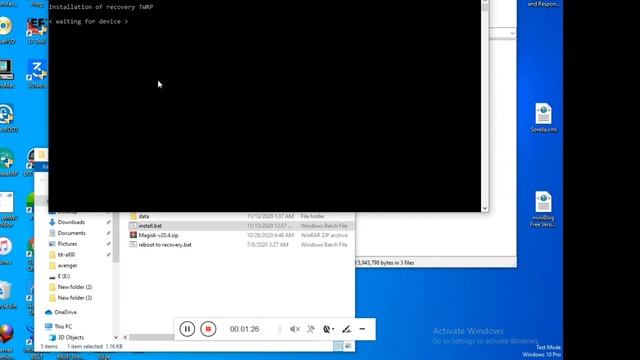Open the Sorella.xml desktop file
Screen dimensions: 640x360
tap(543, 118)
